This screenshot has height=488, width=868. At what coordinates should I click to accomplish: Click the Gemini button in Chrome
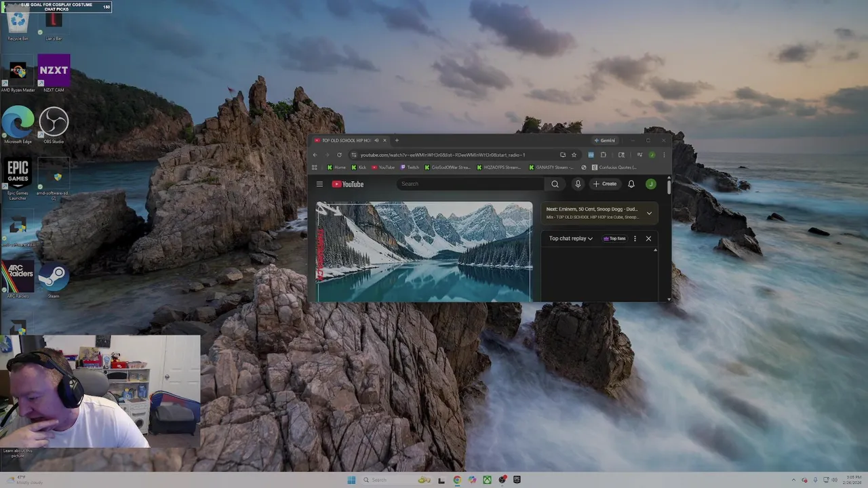point(604,140)
